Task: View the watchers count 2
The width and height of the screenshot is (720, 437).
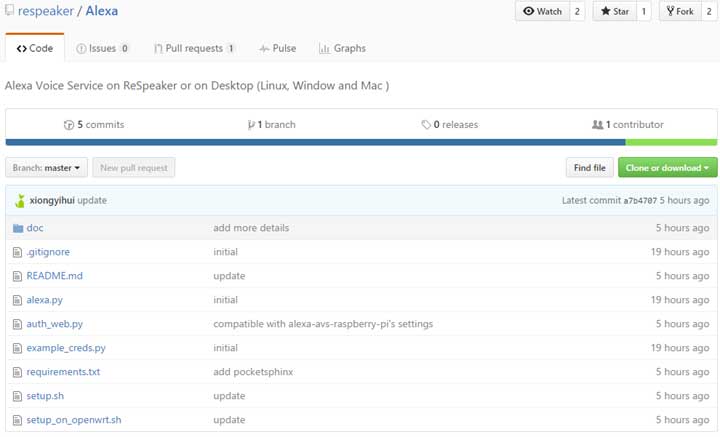Action: (577, 11)
